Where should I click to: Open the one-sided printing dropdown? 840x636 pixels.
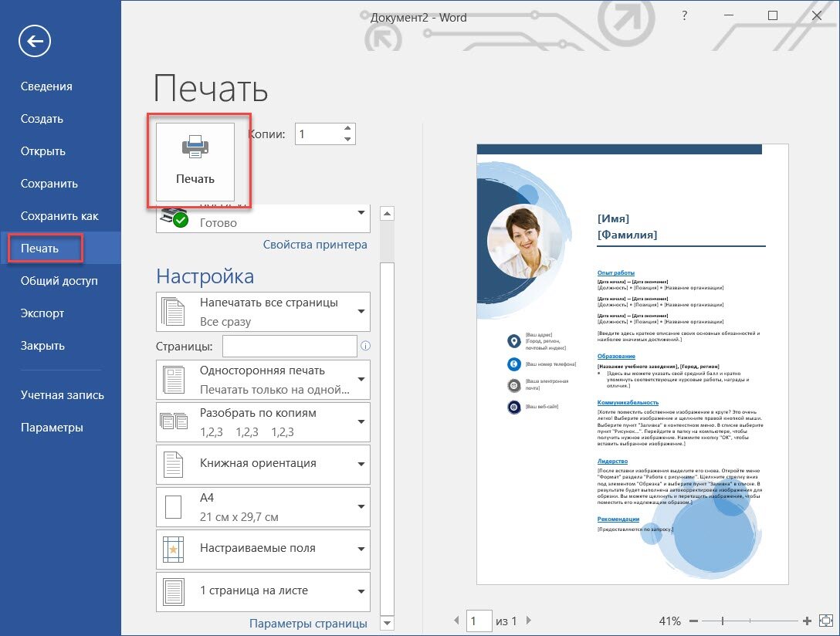tap(263, 380)
